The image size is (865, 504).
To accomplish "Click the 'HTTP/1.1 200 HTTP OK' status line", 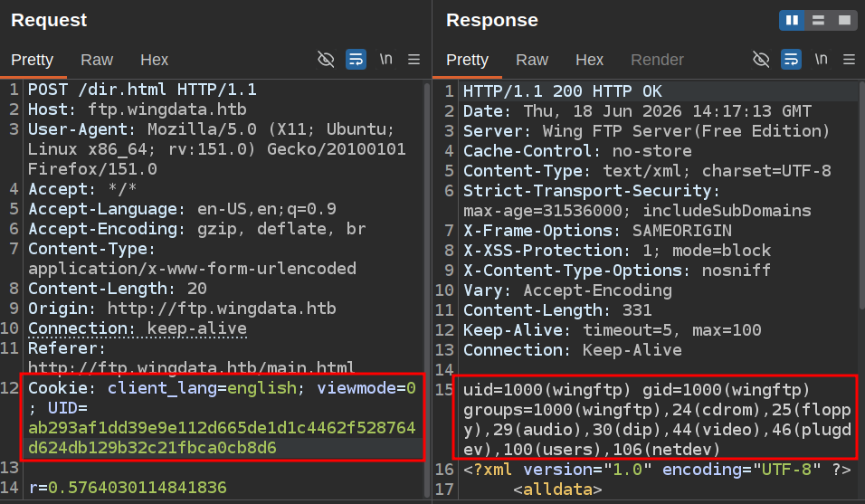I will (563, 91).
